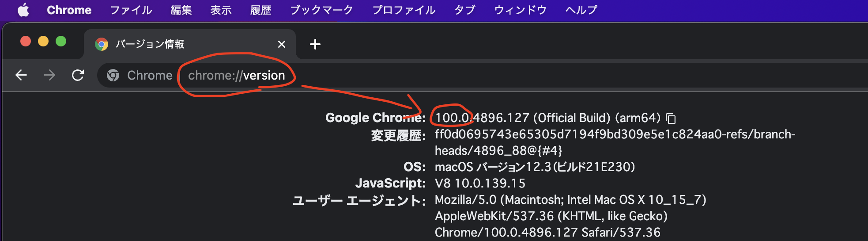Click the 変更履歴: label
The height and width of the screenshot is (241, 868).
[398, 135]
